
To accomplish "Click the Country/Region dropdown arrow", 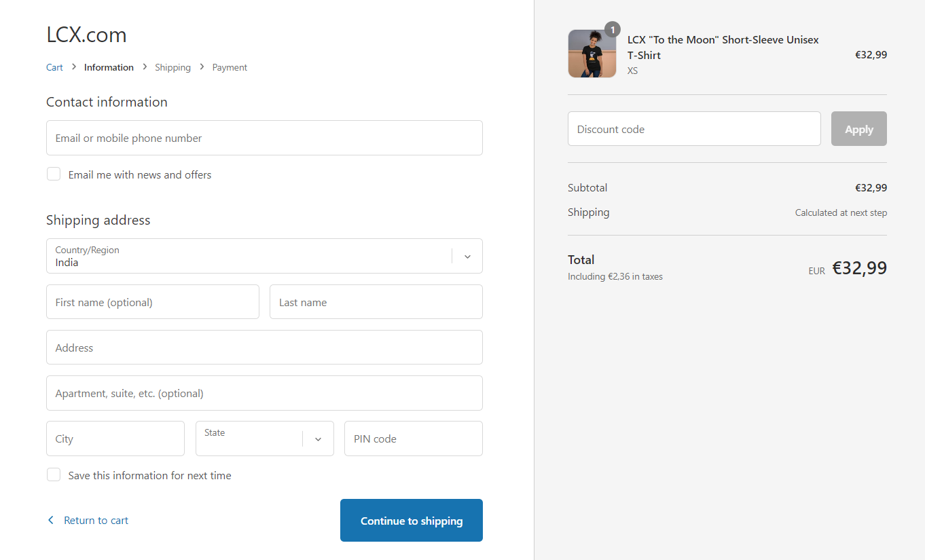I will click(x=467, y=257).
